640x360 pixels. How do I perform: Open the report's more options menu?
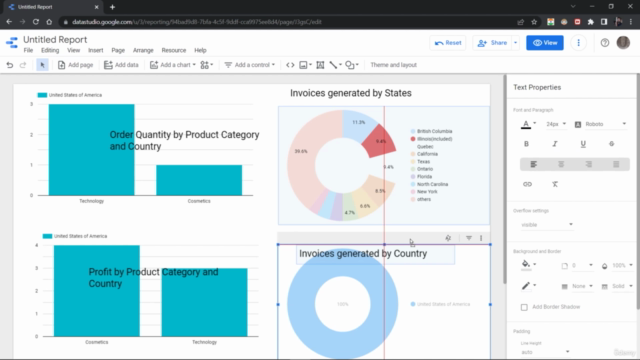coord(578,42)
